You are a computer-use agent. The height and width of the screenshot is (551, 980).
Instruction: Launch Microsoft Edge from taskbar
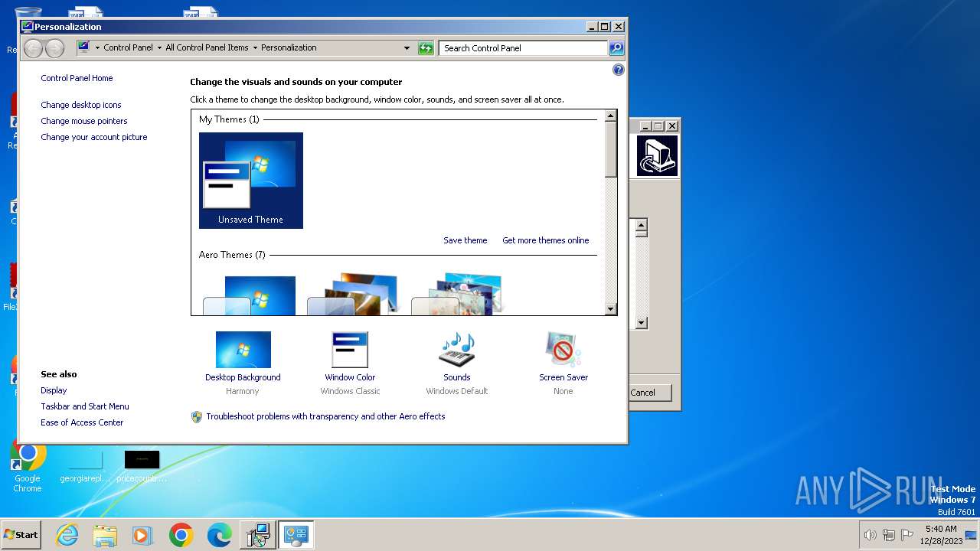[x=219, y=535]
